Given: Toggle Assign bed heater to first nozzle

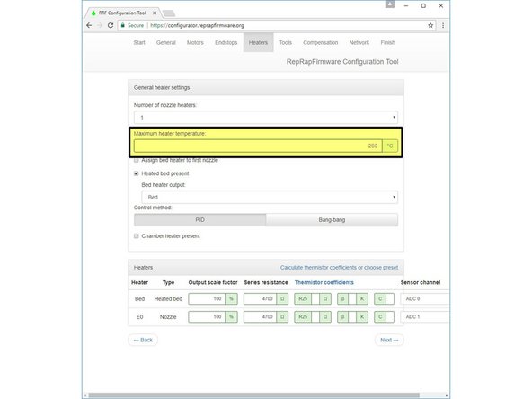Looking at the screenshot, I should (137, 160).
